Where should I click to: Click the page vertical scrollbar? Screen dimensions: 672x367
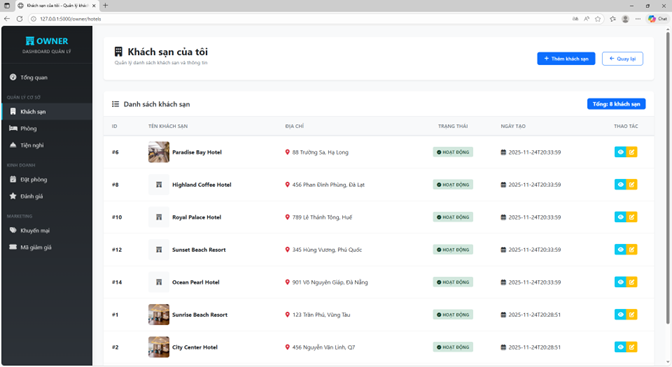(667, 177)
